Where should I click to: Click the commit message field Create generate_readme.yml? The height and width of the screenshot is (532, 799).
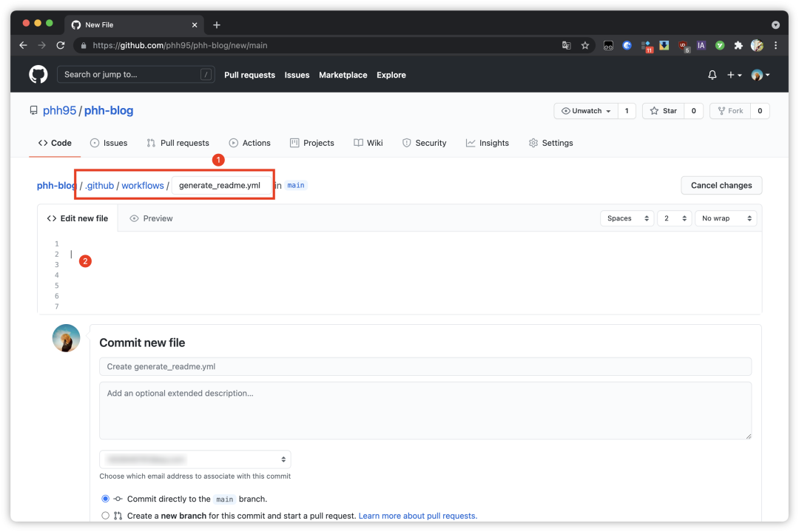point(425,366)
